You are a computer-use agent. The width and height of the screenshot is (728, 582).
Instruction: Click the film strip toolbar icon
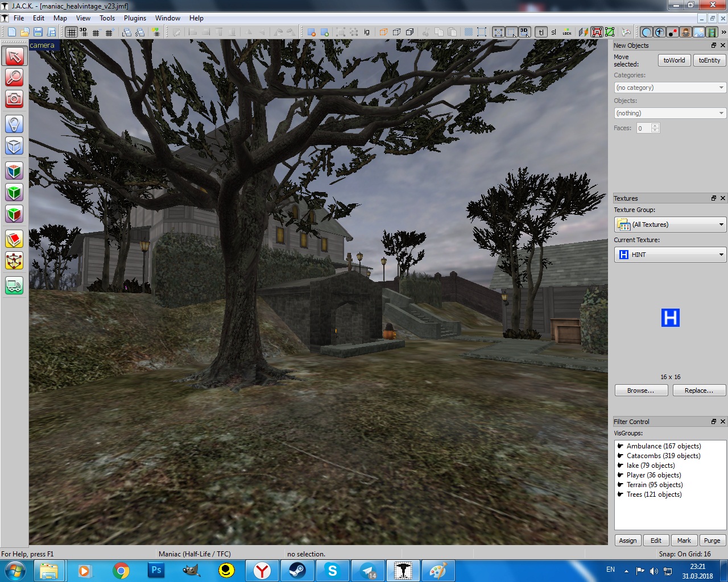point(711,32)
